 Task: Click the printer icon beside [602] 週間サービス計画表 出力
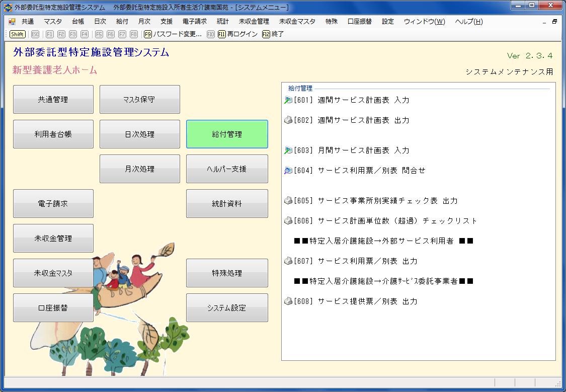tap(288, 120)
